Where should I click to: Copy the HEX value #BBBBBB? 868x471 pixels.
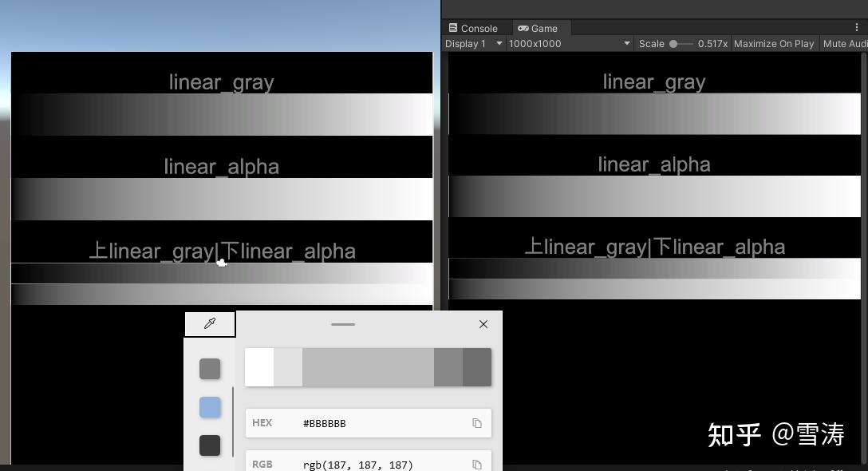point(476,423)
